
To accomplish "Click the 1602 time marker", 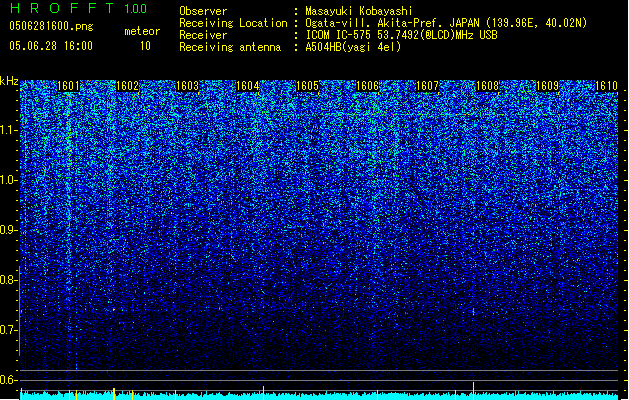I will click(x=127, y=86).
